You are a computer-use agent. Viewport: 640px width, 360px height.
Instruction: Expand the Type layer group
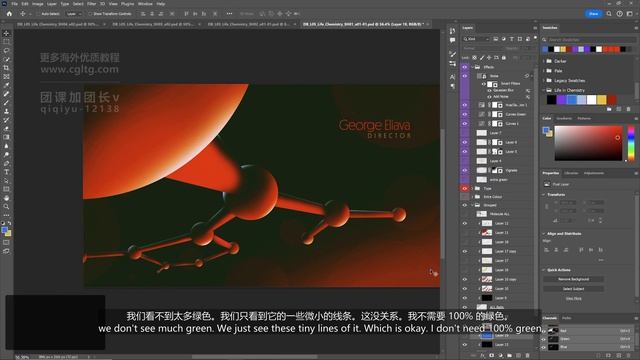472,189
